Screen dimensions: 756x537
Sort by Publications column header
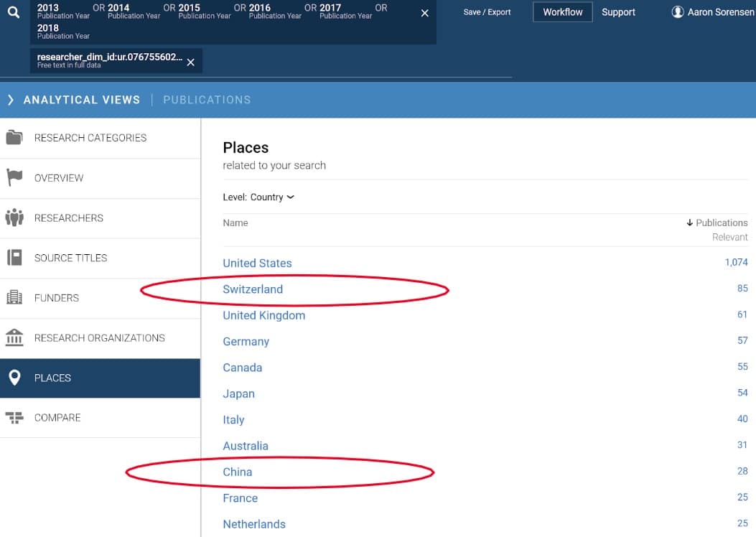(717, 223)
